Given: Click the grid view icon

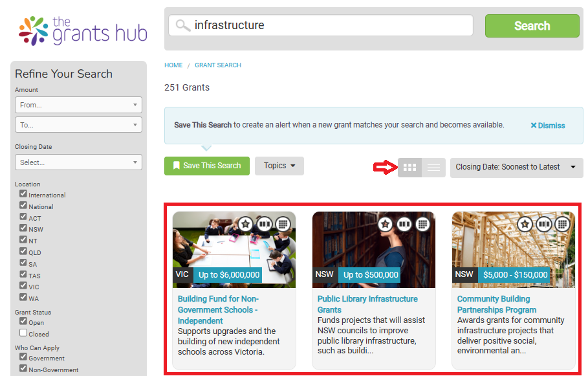Looking at the screenshot, I should pyautogui.click(x=409, y=168).
